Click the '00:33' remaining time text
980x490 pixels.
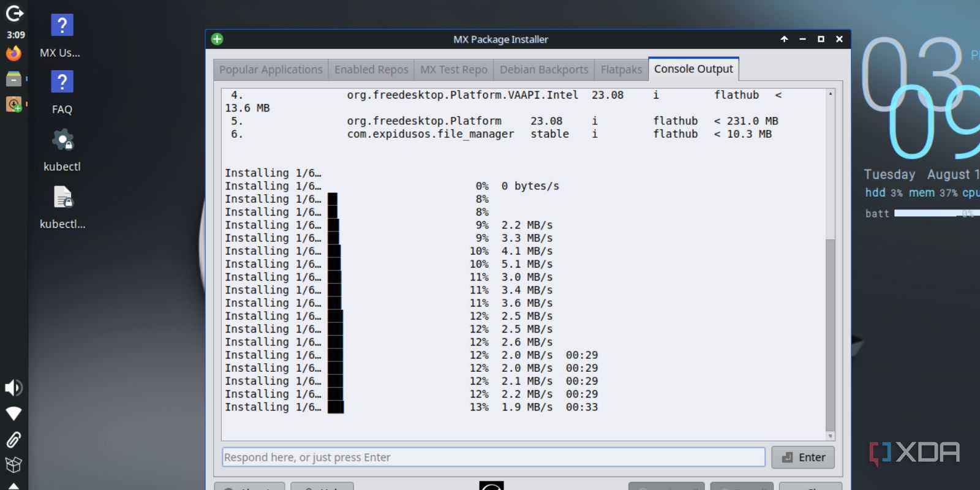(582, 407)
